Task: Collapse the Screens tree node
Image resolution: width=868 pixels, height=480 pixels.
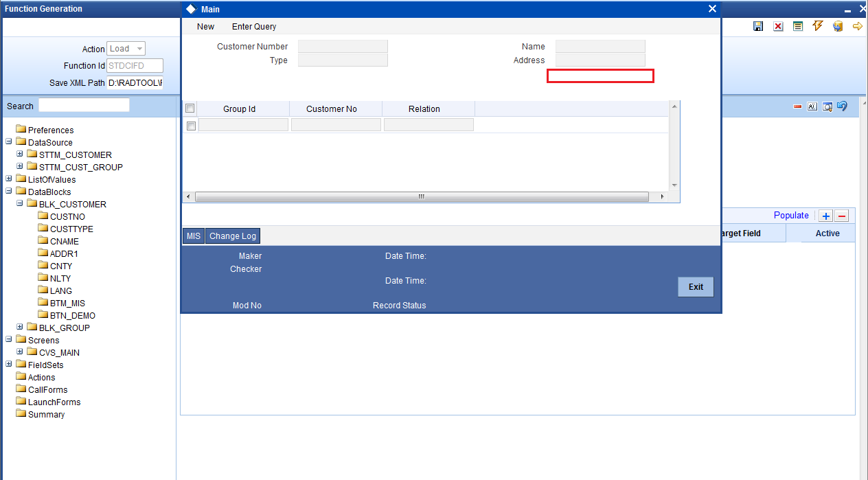Action: coord(9,340)
